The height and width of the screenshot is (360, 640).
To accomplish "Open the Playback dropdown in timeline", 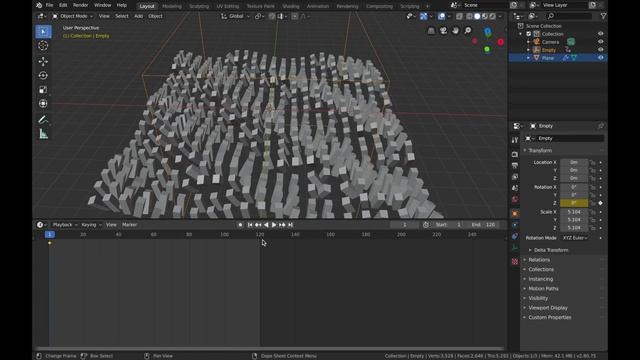I will (x=65, y=225).
